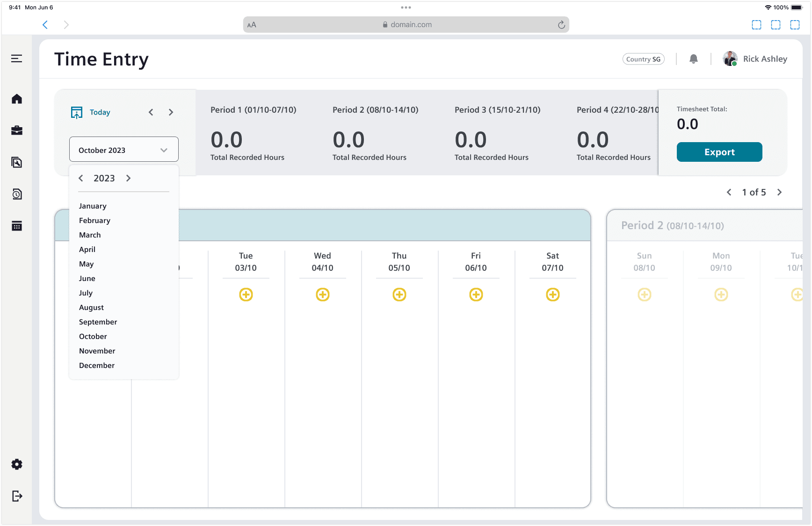Open the briefcase section in sidebar
The height and width of the screenshot is (526, 812).
click(17, 130)
